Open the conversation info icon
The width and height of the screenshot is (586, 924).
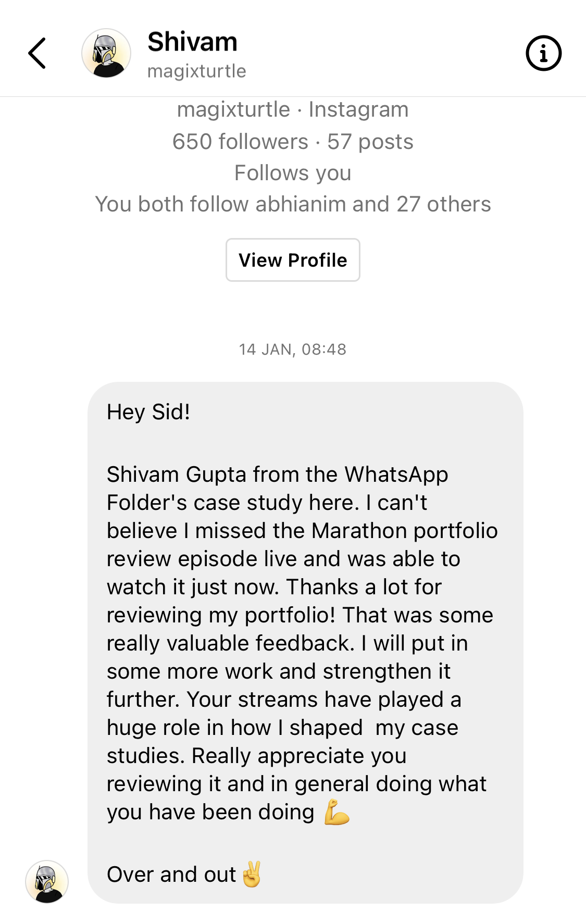point(543,53)
